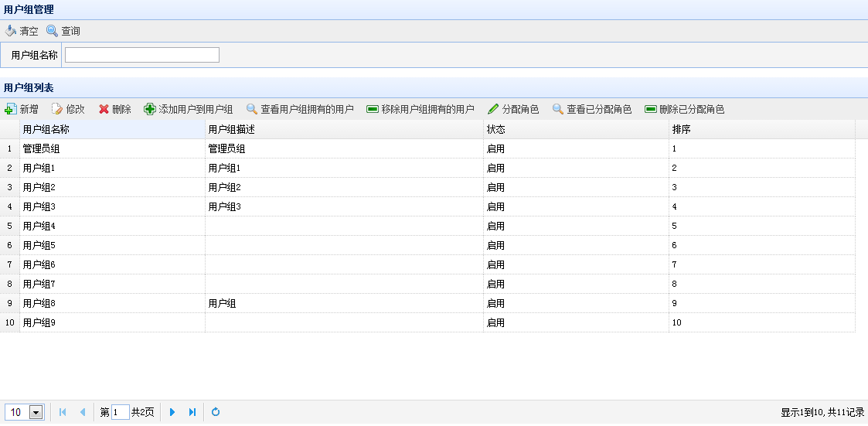Click 分配角色 button text
Screen dimensions: 868x426
[x=520, y=109]
